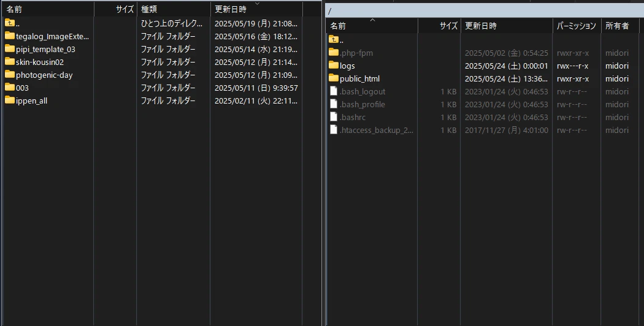
Task: Sort local files by サイズ column
Action: pos(115,9)
